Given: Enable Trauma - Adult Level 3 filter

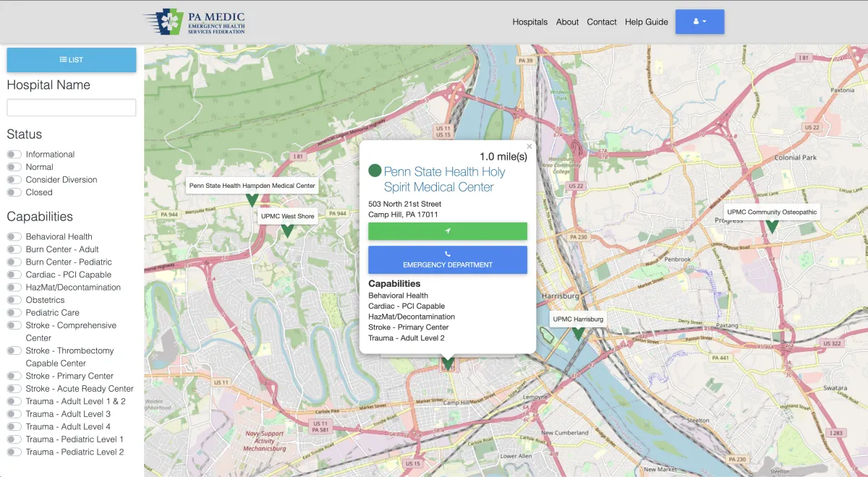Looking at the screenshot, I should click(x=14, y=414).
